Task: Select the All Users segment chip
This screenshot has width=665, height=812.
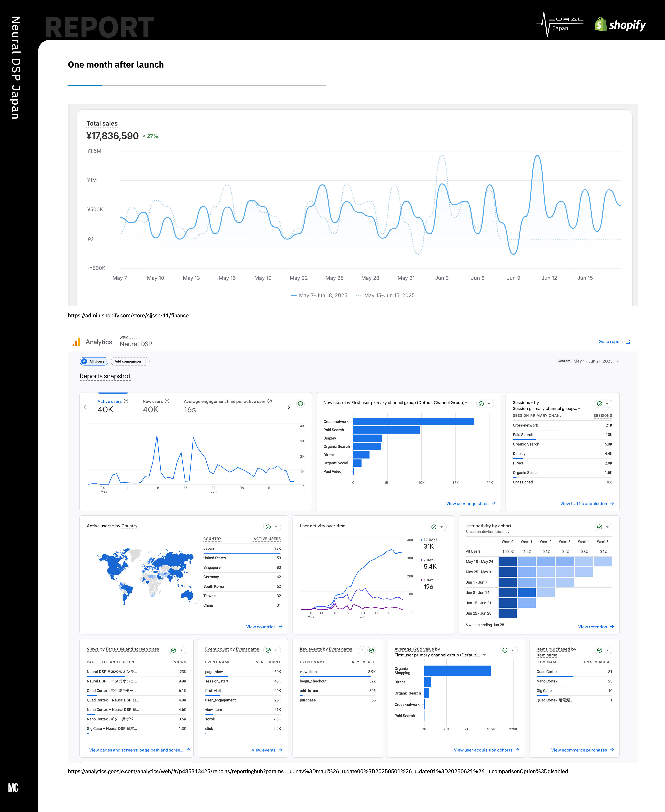Action: (x=94, y=361)
